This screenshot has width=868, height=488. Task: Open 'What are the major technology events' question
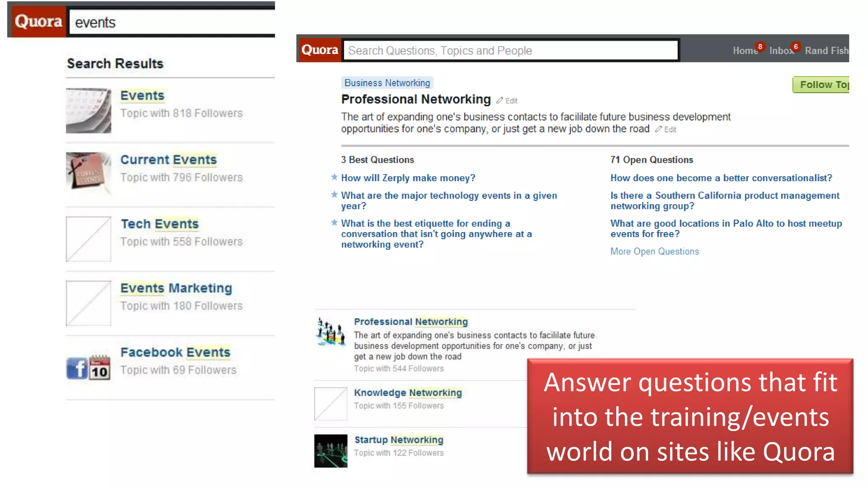pos(449,201)
